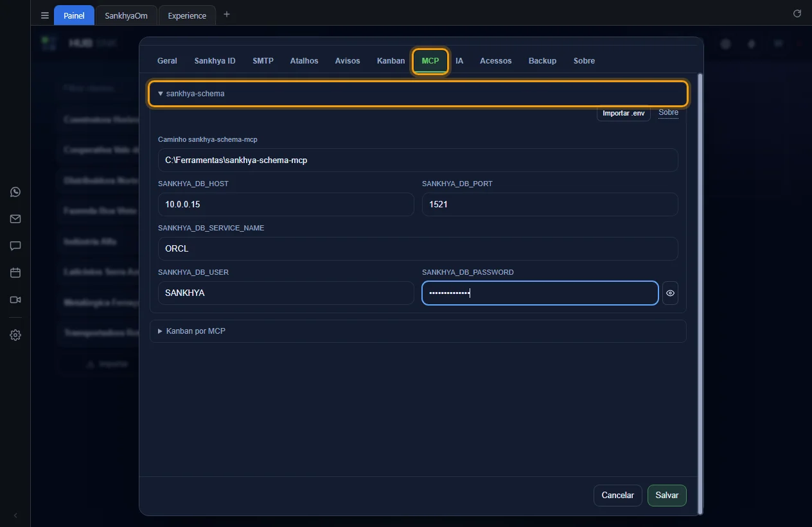This screenshot has width=812, height=527.
Task: Open the IA settings tab
Action: point(459,61)
